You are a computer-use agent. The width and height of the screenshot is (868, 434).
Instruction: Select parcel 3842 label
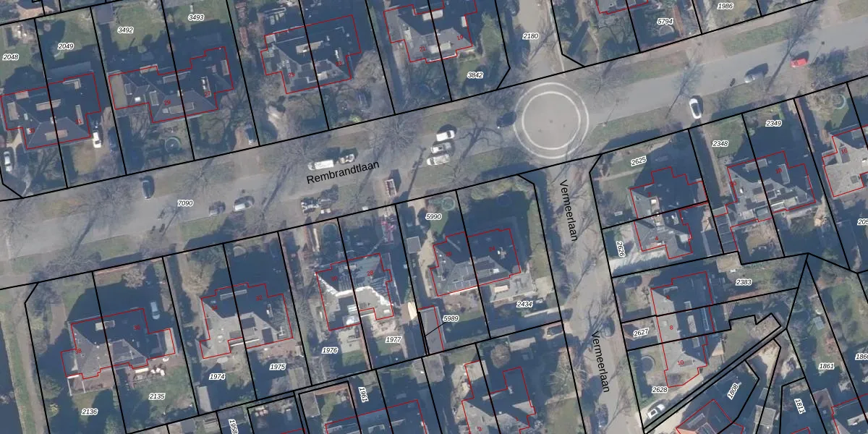tap(475, 75)
